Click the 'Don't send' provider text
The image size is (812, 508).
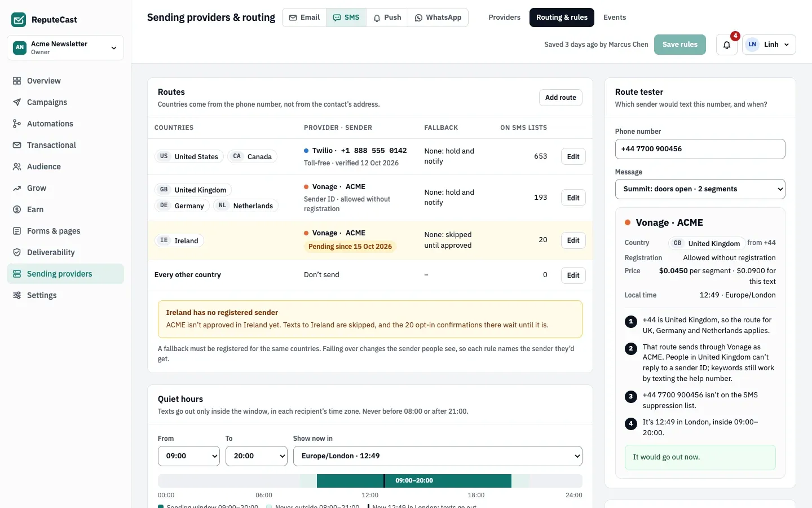pos(321,275)
